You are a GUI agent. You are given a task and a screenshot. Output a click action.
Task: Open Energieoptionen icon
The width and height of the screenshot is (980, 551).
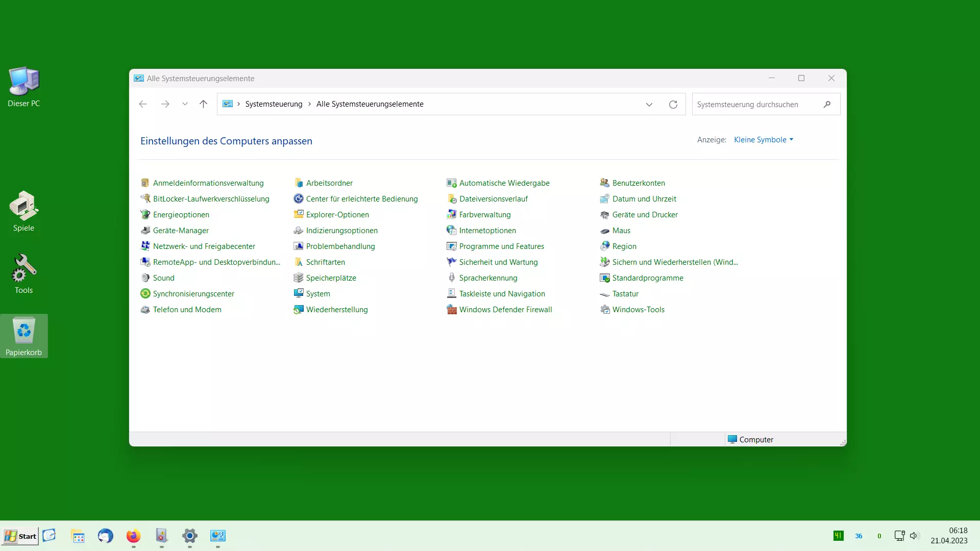click(145, 214)
